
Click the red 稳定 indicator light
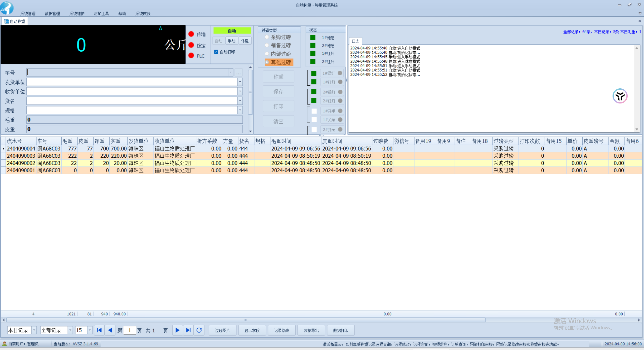191,45
